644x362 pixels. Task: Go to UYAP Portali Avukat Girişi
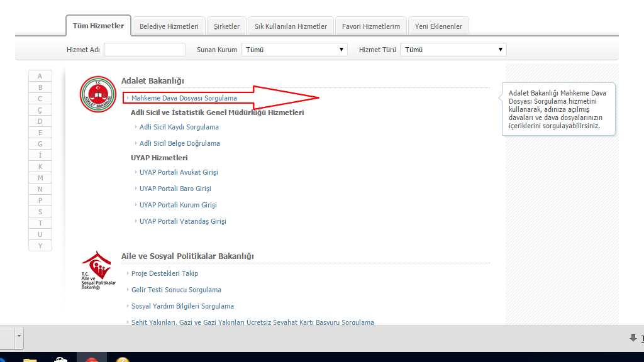179,172
